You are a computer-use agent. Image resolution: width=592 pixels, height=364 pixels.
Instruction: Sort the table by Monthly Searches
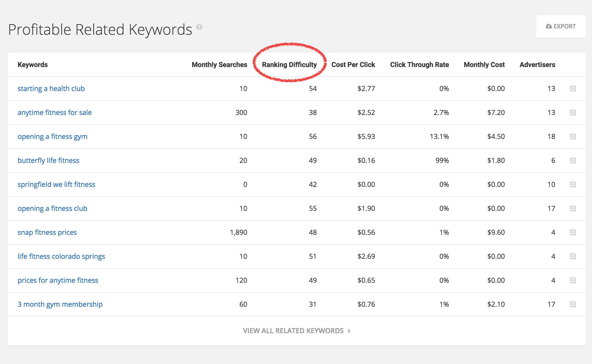tap(219, 65)
